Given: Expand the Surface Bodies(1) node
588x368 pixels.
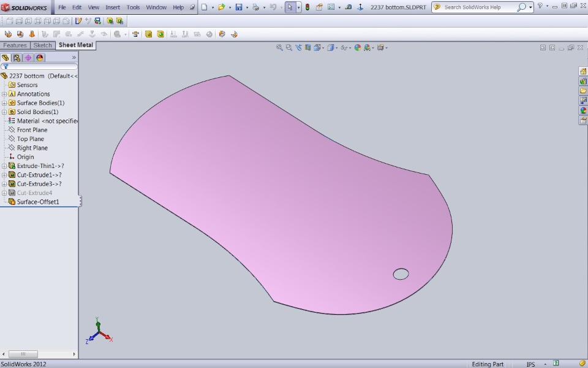Looking at the screenshot, I should click(x=4, y=103).
